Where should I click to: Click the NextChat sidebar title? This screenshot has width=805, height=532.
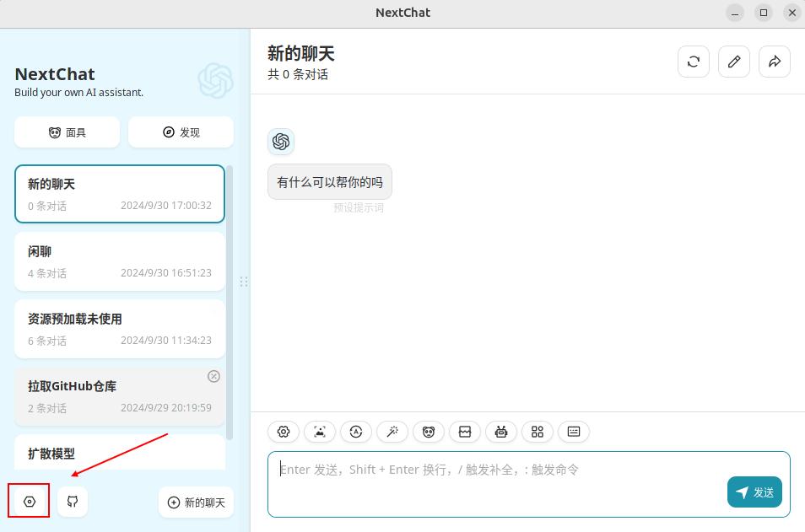pyautogui.click(x=55, y=74)
